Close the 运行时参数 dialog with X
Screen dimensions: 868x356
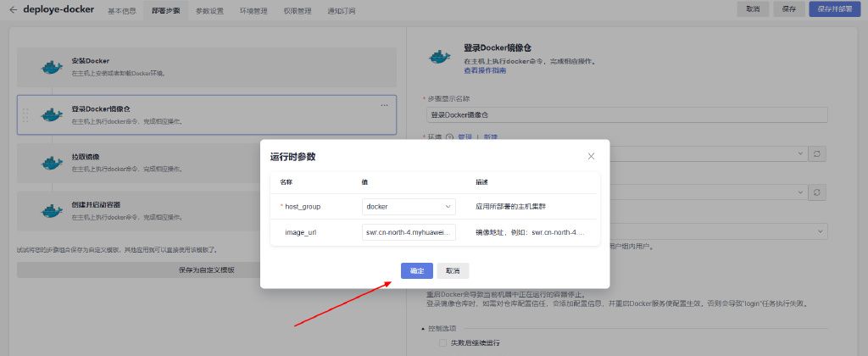point(591,156)
